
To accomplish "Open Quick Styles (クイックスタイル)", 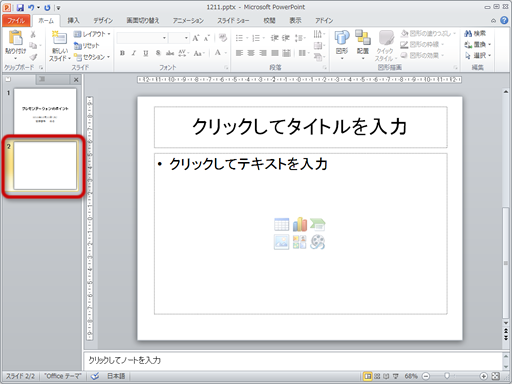I will pos(386,46).
